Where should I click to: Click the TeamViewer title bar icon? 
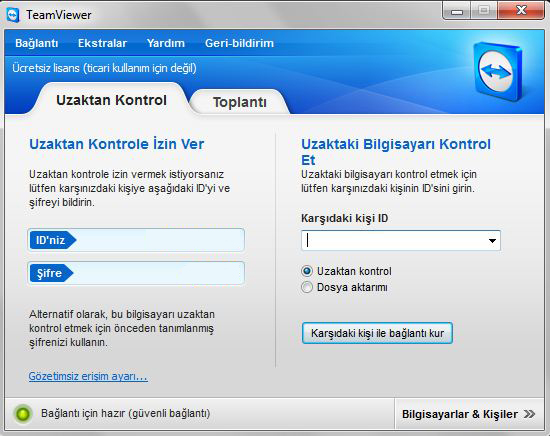click(13, 15)
